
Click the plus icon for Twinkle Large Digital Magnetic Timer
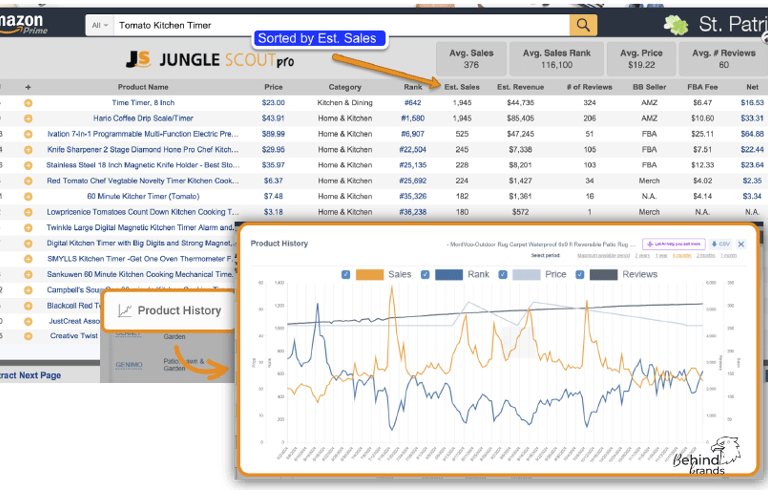tap(28, 228)
